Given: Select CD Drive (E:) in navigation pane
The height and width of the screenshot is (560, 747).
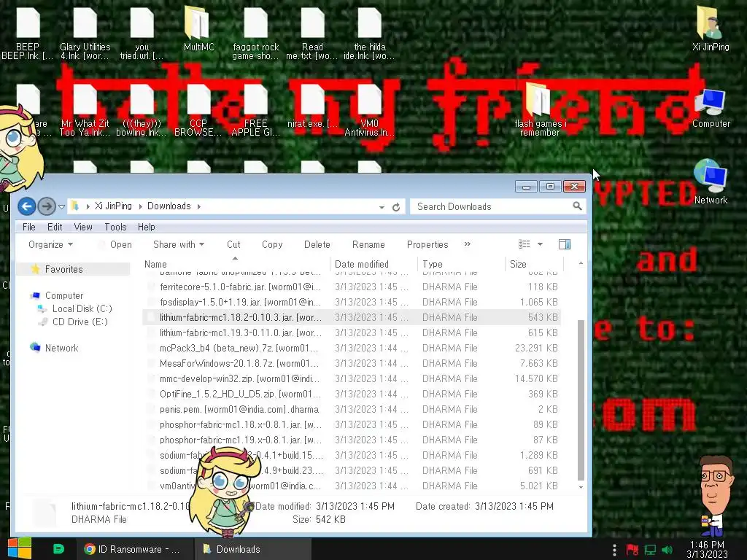Looking at the screenshot, I should coord(80,322).
